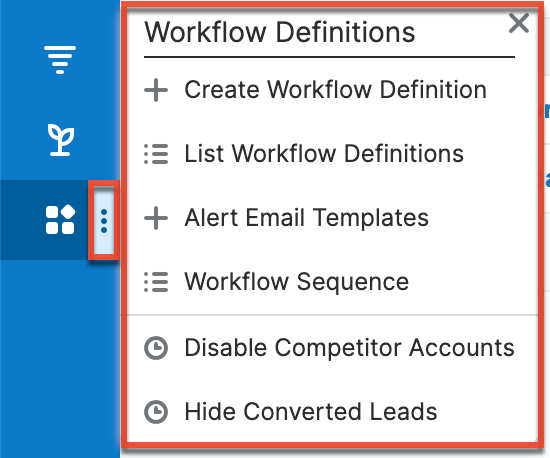The width and height of the screenshot is (550, 458).
Task: Click list icon beside List Workflow Definitions
Action: coord(156,154)
